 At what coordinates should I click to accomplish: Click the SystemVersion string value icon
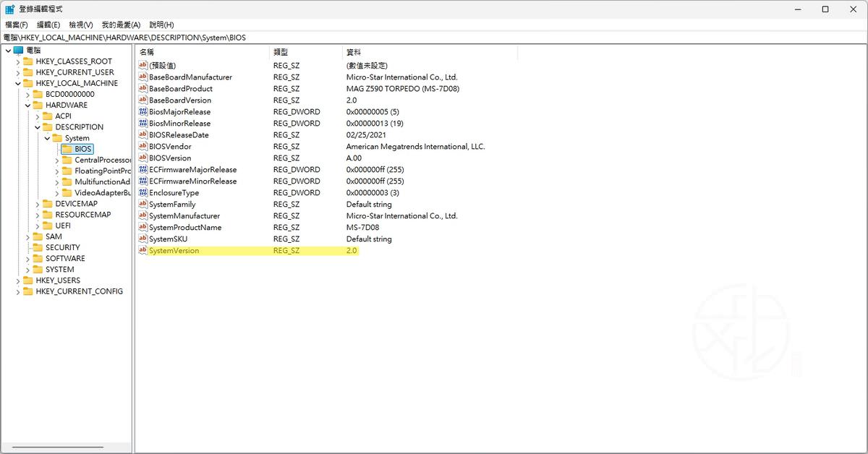142,250
